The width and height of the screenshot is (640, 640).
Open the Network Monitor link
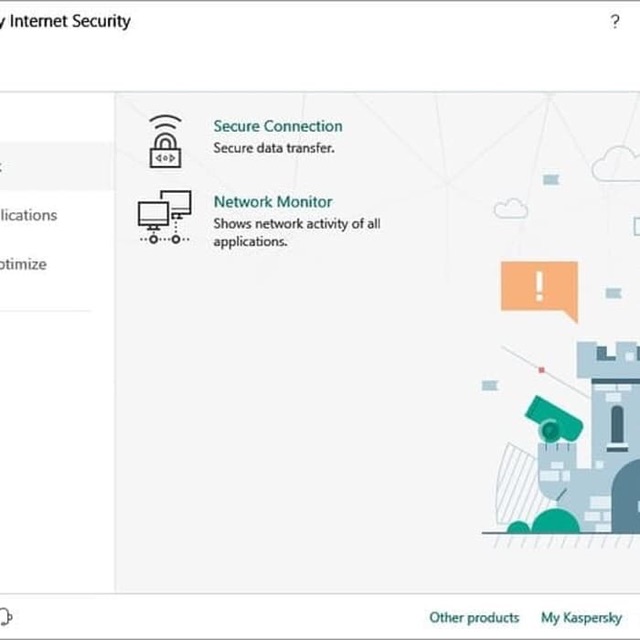click(272, 201)
